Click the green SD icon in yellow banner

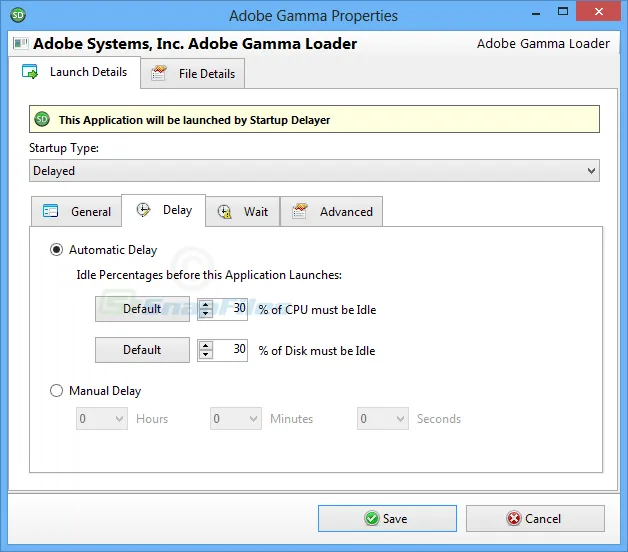[x=42, y=120]
